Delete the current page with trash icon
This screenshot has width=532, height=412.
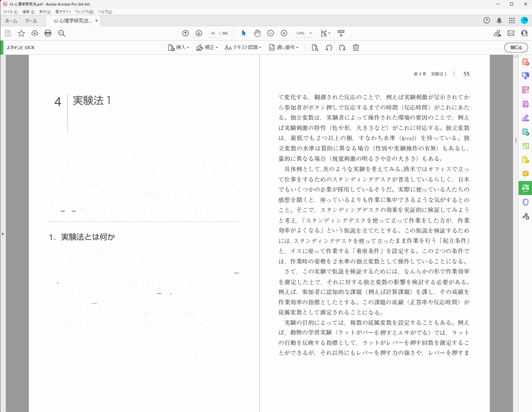click(355, 48)
